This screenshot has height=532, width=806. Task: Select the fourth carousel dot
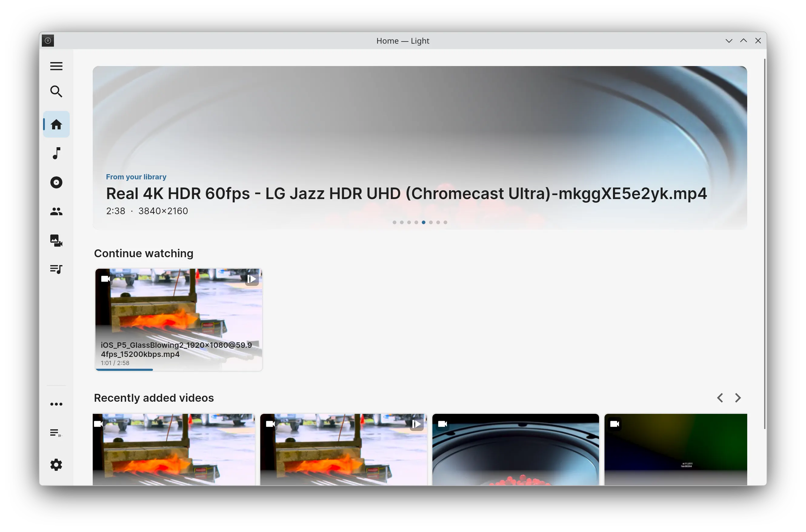pyautogui.click(x=416, y=223)
